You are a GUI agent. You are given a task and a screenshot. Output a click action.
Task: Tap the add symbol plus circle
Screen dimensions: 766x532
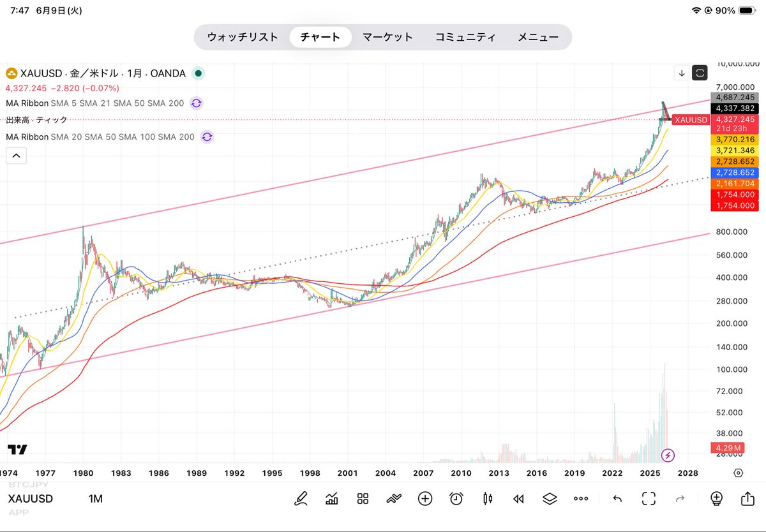[x=425, y=499]
